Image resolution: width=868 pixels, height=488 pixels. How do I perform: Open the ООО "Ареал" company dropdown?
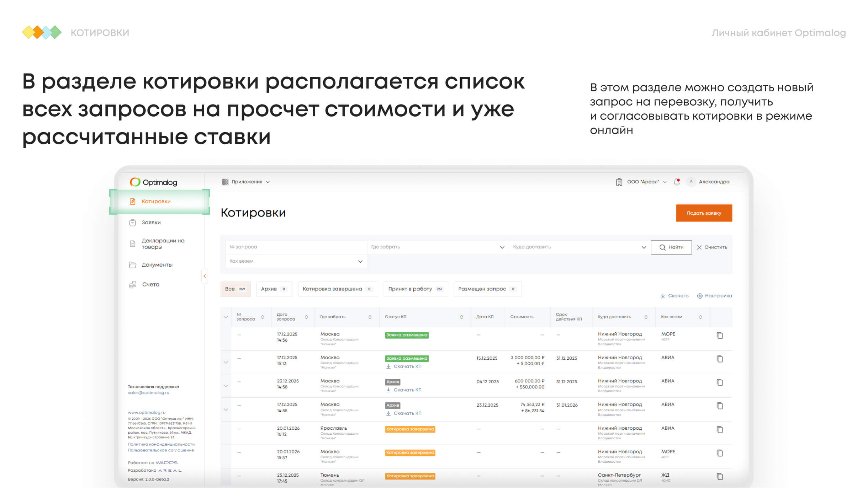[x=642, y=182]
